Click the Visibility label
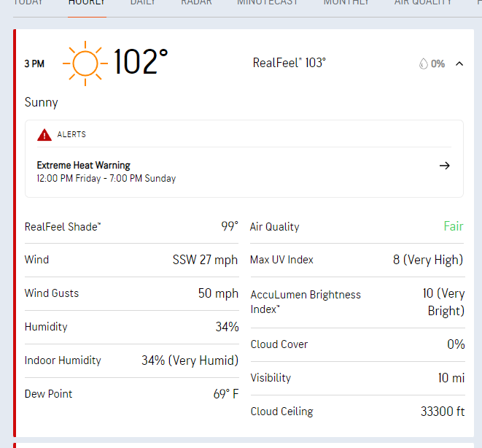This screenshot has width=482, height=448. point(271,377)
